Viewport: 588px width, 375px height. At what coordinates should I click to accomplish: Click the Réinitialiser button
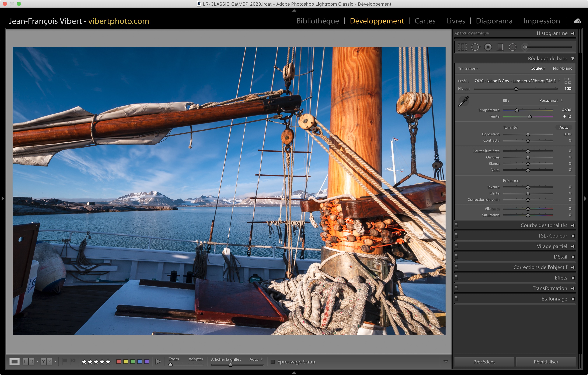click(x=546, y=362)
